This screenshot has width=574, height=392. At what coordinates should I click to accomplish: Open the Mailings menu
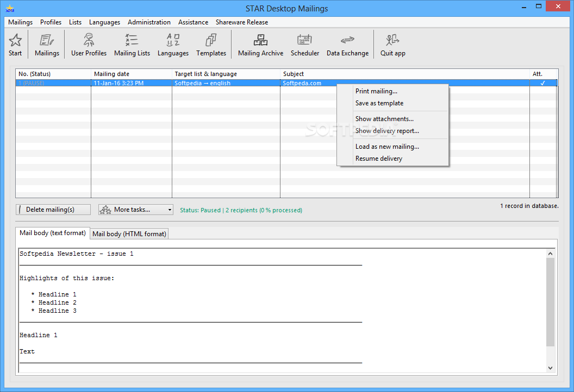(21, 22)
